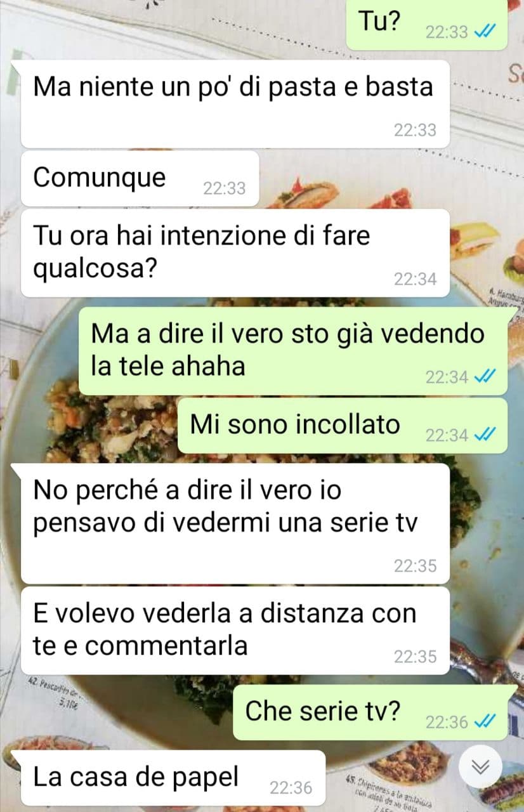Select the 'La casa de papel' message

coord(173,778)
